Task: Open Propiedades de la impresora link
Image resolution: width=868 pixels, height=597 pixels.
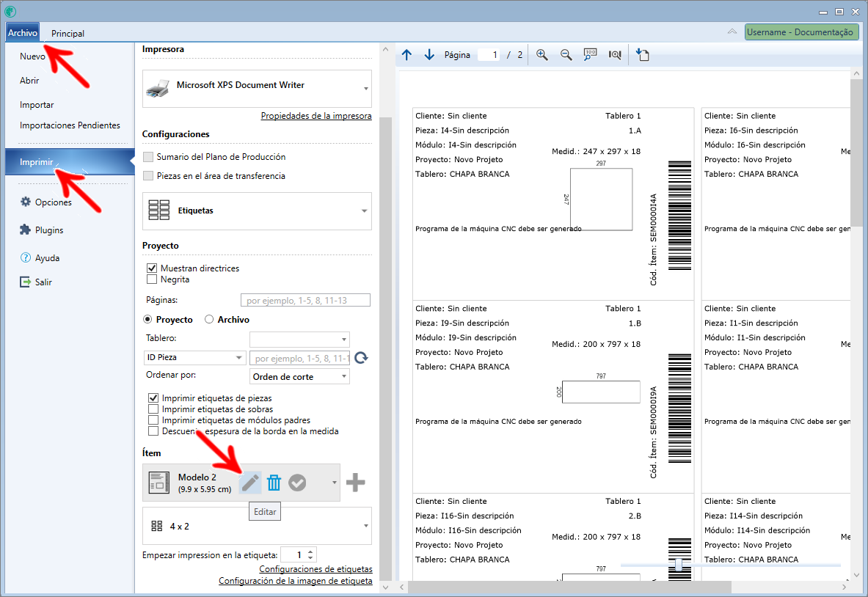Action: click(316, 116)
